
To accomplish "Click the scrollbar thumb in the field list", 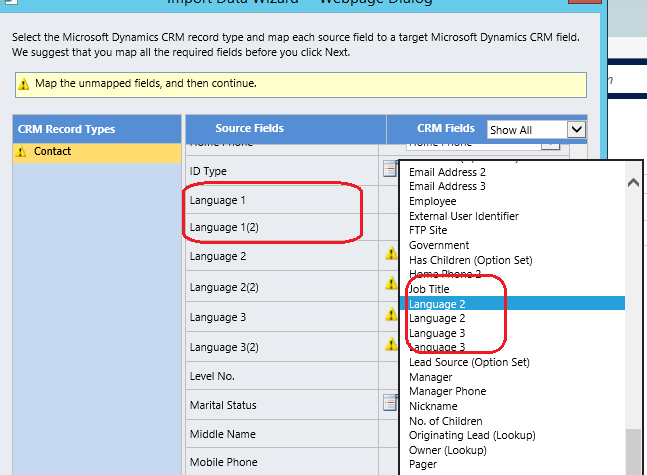I will [633, 452].
